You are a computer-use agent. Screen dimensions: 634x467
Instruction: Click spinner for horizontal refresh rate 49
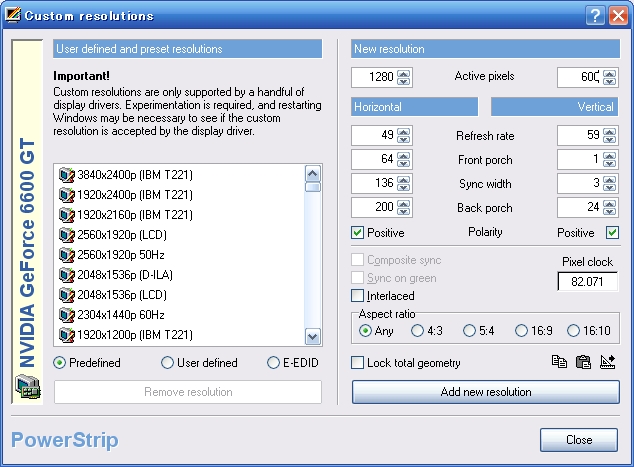(x=404, y=135)
